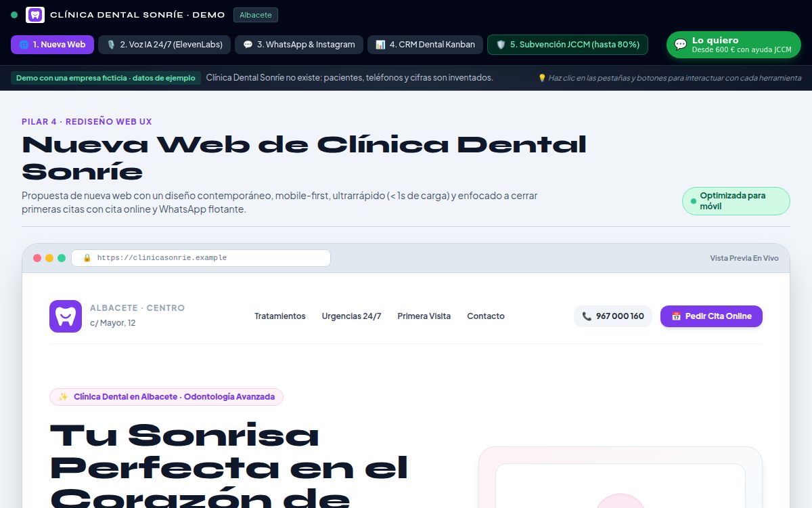Click the c/ Mayor, 12 address line
The height and width of the screenshot is (508, 812).
(113, 323)
